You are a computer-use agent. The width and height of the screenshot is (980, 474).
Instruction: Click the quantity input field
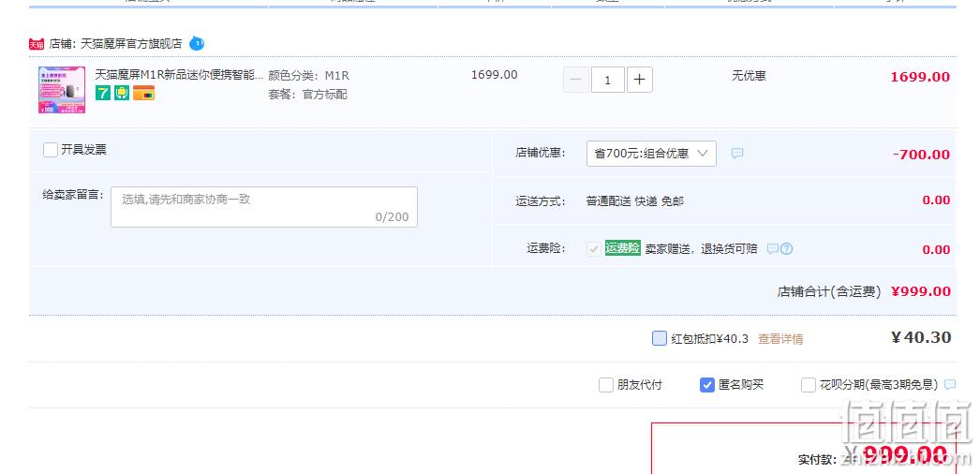pyautogui.click(x=607, y=80)
